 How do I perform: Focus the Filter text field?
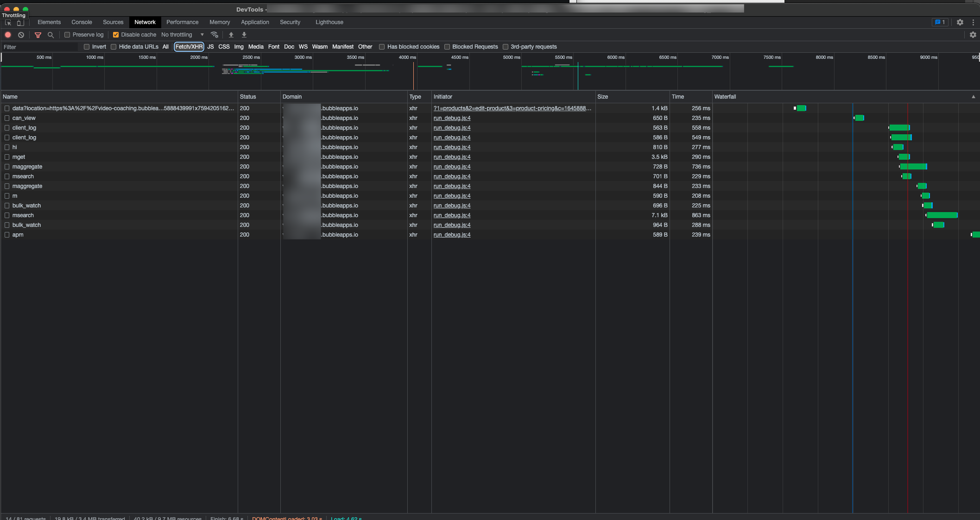click(x=40, y=47)
